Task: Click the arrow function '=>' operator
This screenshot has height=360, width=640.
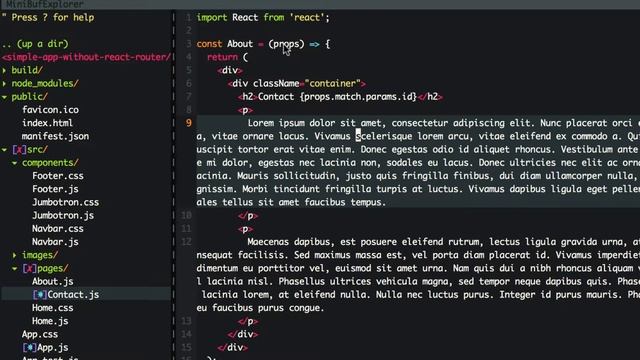Action: (x=314, y=44)
